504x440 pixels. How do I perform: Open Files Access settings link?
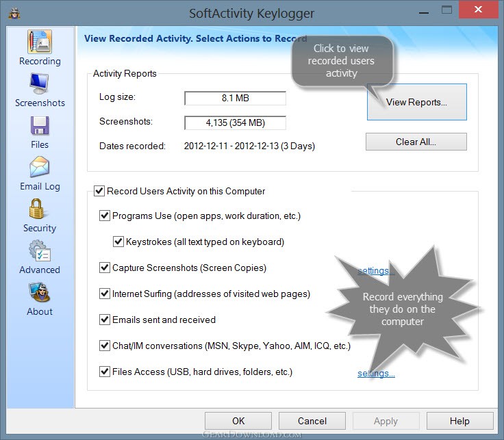point(376,374)
